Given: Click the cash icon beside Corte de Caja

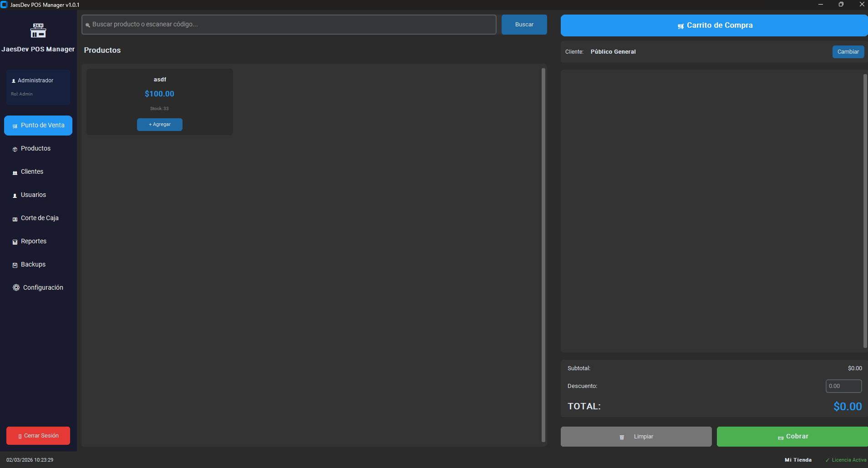Looking at the screenshot, I should 15,219.
